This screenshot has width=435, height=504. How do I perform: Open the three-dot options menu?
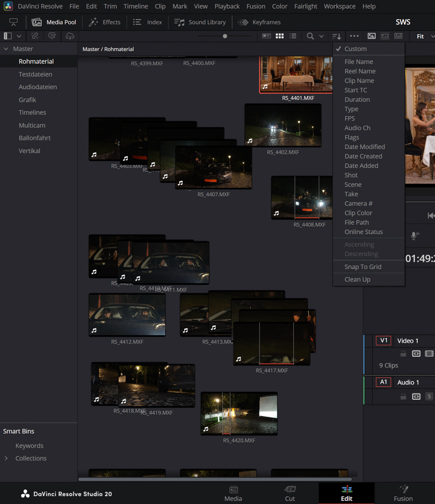354,36
